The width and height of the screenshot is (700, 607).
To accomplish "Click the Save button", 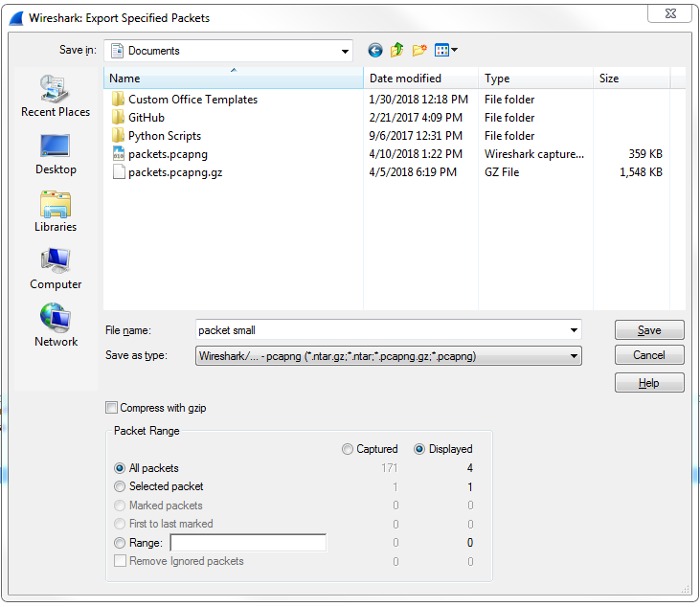I will [x=649, y=330].
